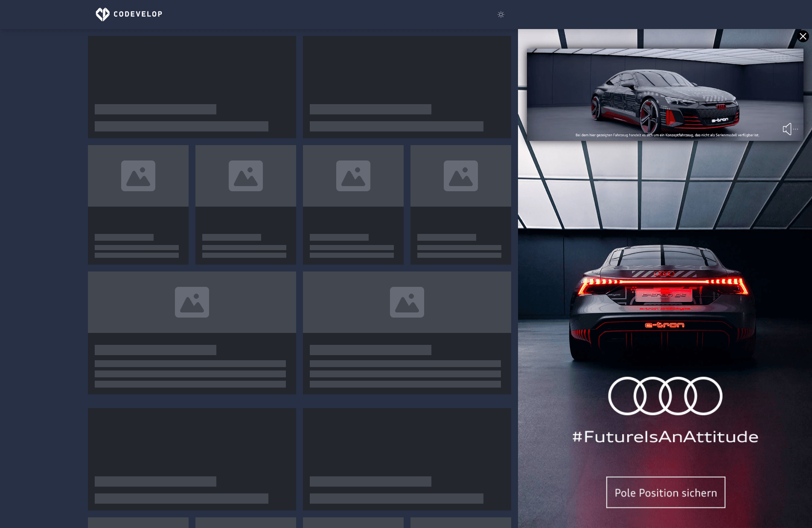Select image placeholder icon in first small card
812x528 pixels.
pyautogui.click(x=138, y=176)
